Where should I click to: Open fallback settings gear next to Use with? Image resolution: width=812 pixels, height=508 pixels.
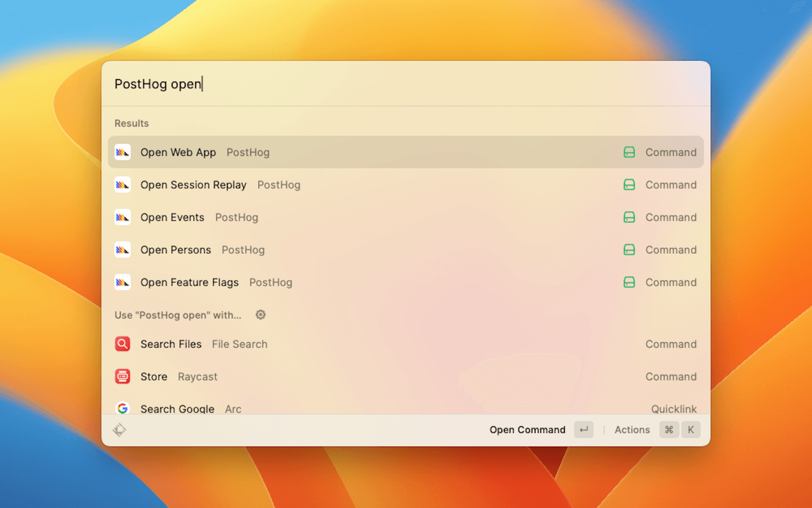tap(260, 315)
